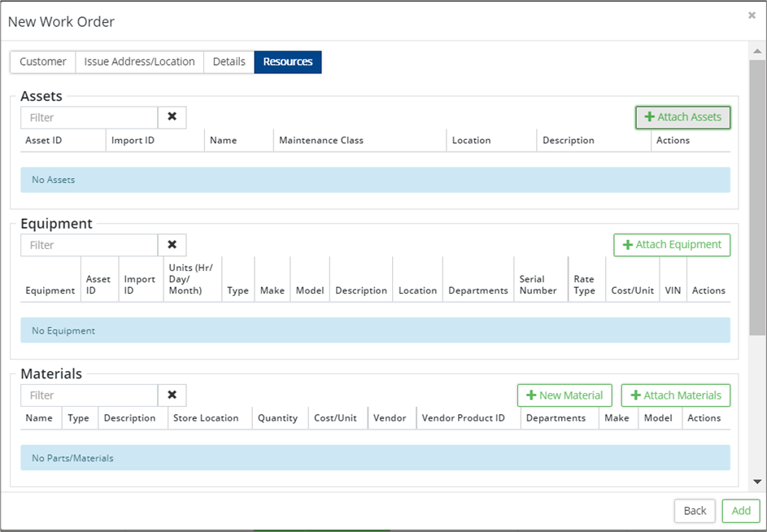Close the New Work Order dialog
This screenshot has height=532, width=767.
coord(752,15)
